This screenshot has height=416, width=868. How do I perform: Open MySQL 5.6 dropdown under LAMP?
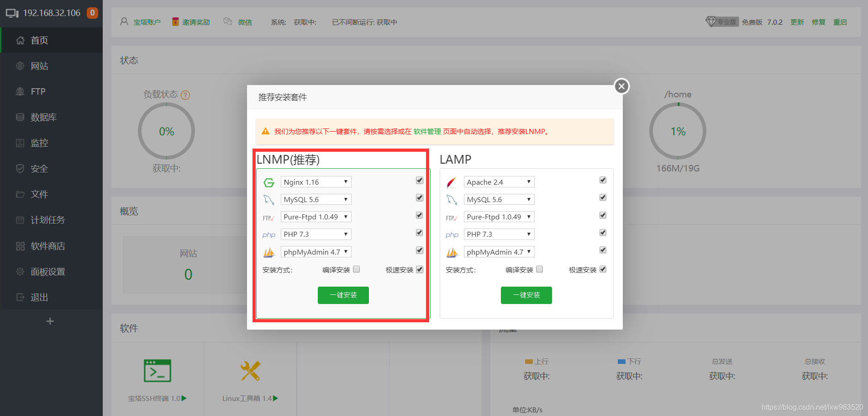tap(499, 199)
